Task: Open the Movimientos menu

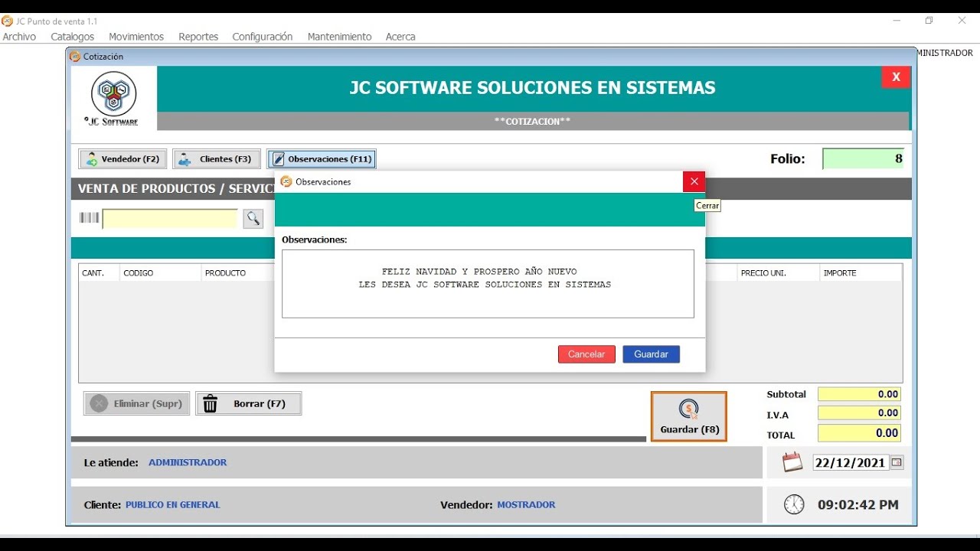Action: (x=136, y=37)
